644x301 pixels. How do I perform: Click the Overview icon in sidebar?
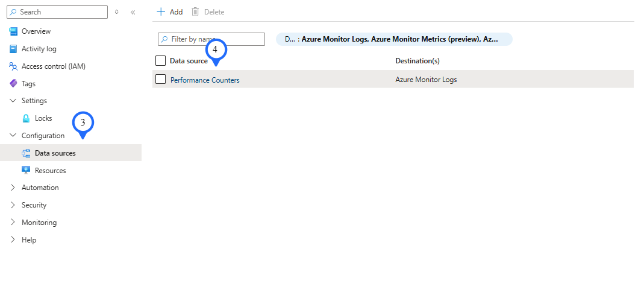[x=13, y=31]
